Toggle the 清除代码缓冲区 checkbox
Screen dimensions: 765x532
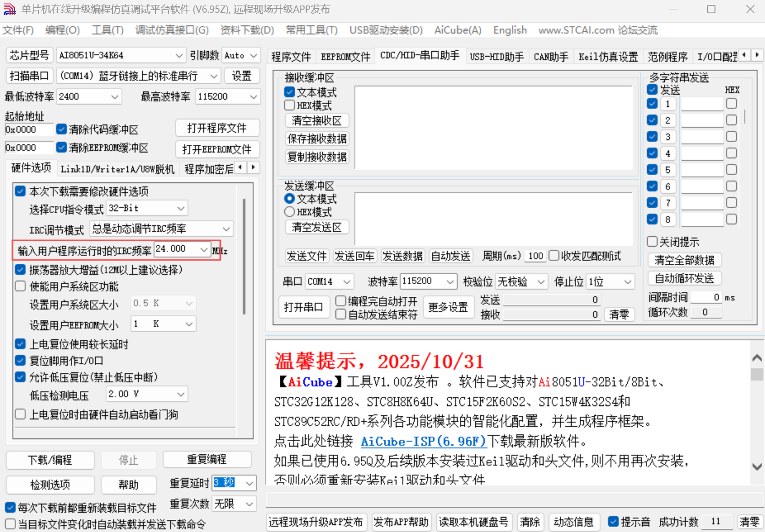pos(62,129)
